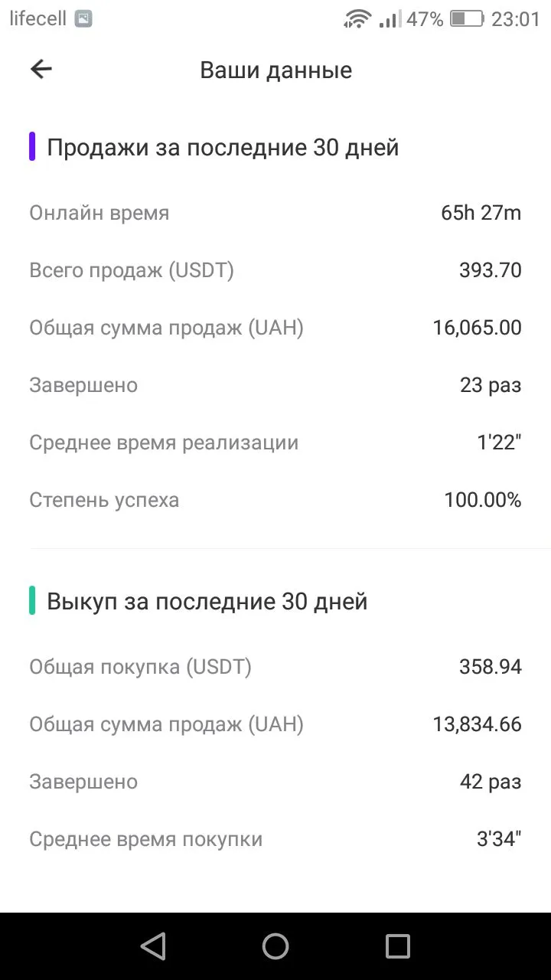
Task: Tap the battery status icon
Action: (466, 18)
